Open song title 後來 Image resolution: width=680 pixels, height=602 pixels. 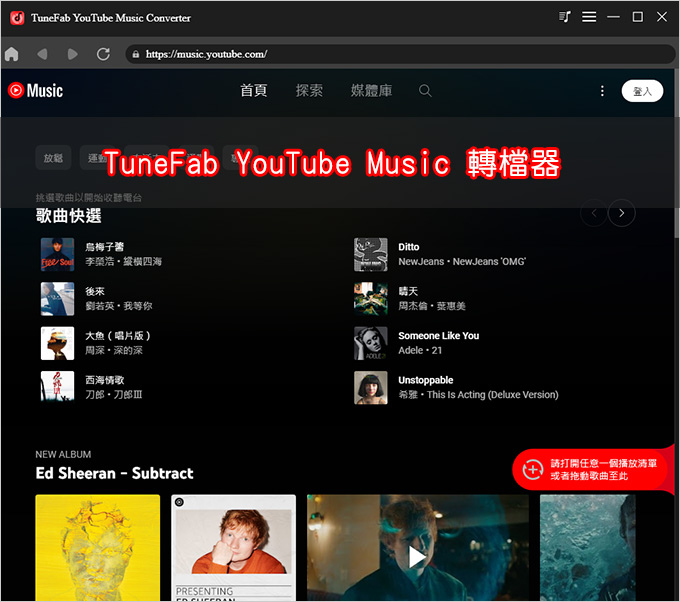click(x=95, y=291)
